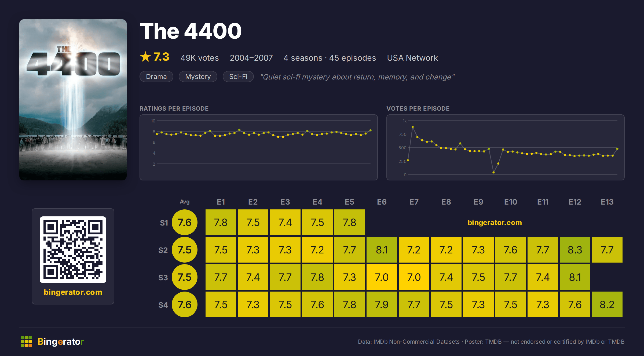
Task: Click the Sci-Fi genre tag
Action: 238,77
